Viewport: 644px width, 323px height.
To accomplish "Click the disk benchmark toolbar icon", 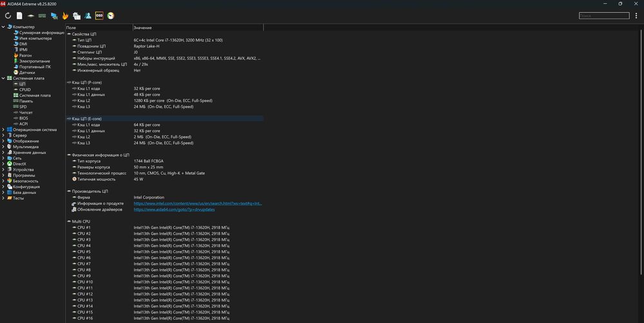I will tap(31, 15).
